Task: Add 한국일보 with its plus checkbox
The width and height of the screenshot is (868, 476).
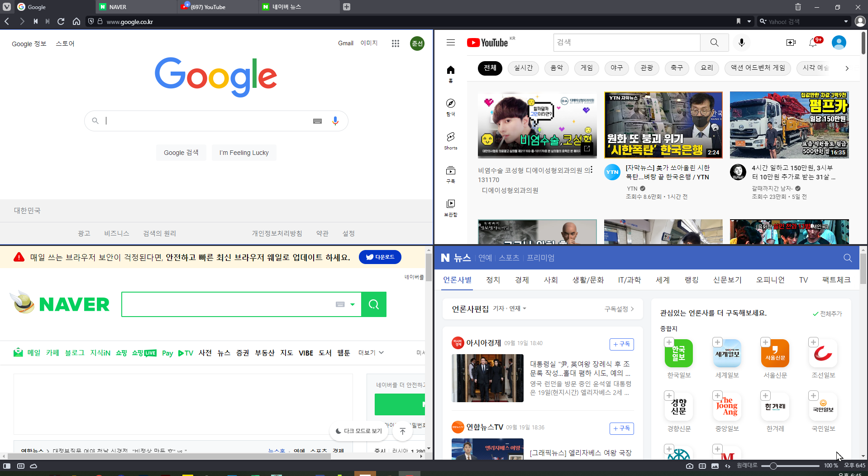Action: pyautogui.click(x=669, y=342)
